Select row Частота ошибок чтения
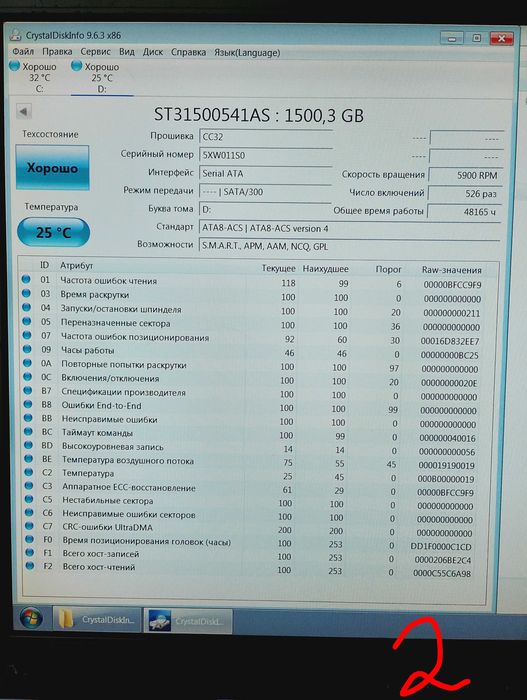 click(251, 282)
